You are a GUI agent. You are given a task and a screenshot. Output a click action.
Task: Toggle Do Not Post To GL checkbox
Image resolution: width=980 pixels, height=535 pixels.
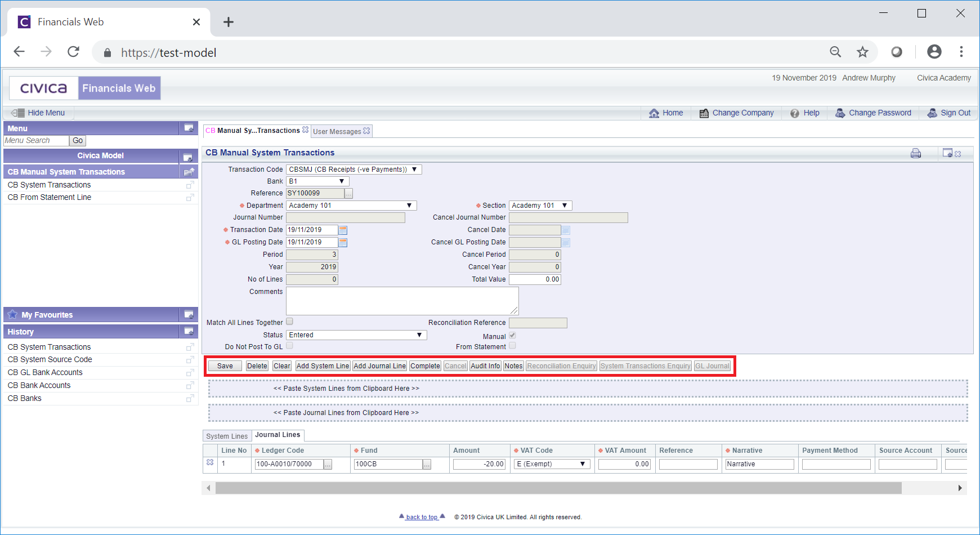point(289,346)
